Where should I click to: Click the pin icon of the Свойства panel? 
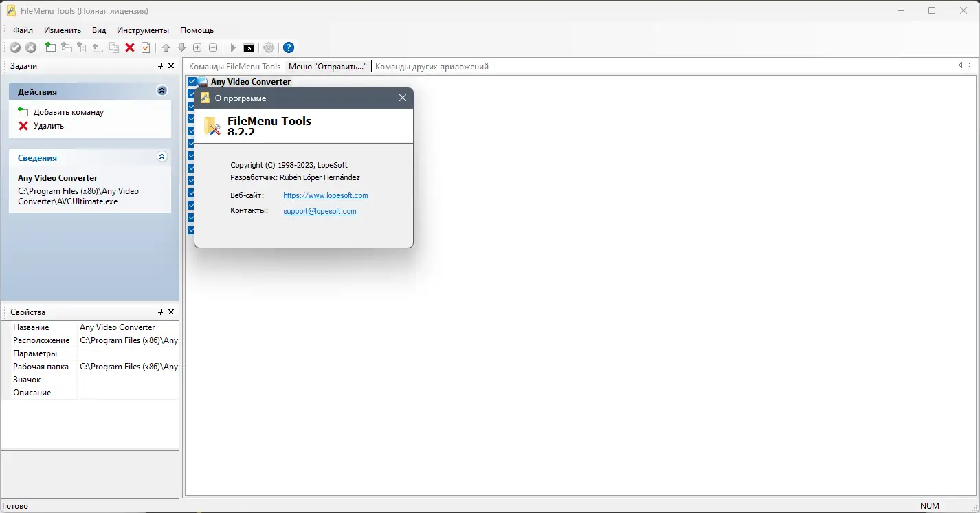(161, 312)
